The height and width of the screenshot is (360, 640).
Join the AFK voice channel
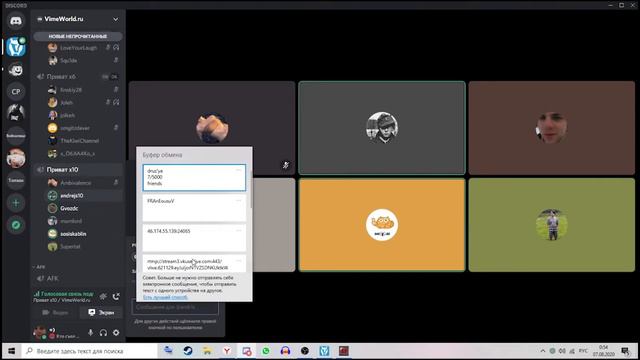[78, 278]
